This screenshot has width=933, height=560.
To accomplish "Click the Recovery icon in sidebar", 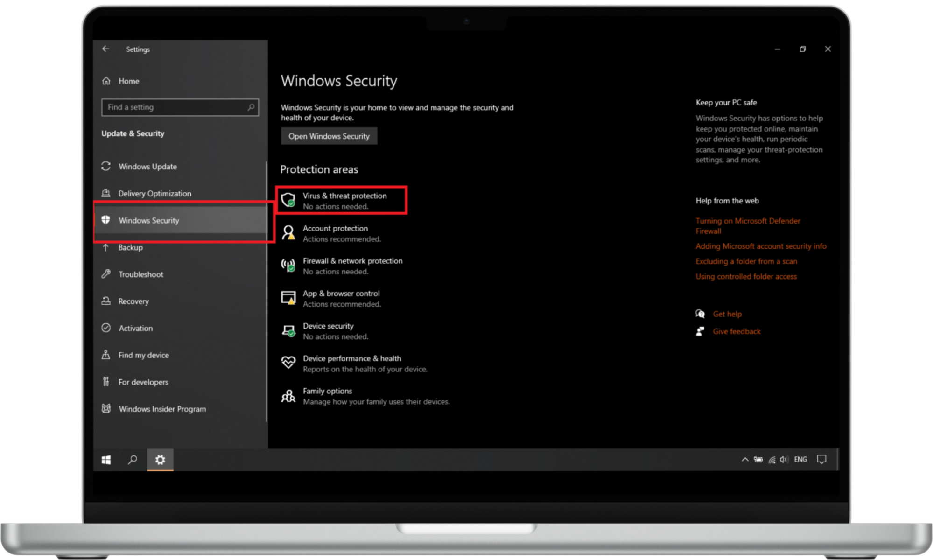I will pos(106,301).
